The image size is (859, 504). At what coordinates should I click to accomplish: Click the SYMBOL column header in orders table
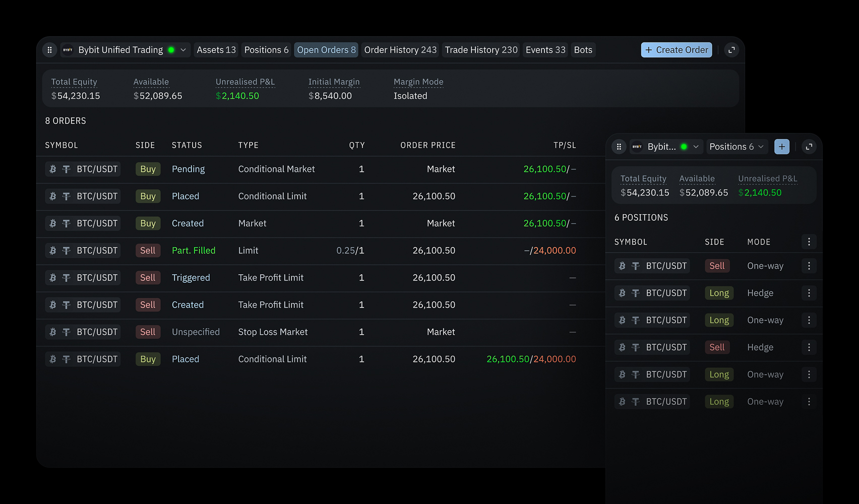pyautogui.click(x=62, y=145)
